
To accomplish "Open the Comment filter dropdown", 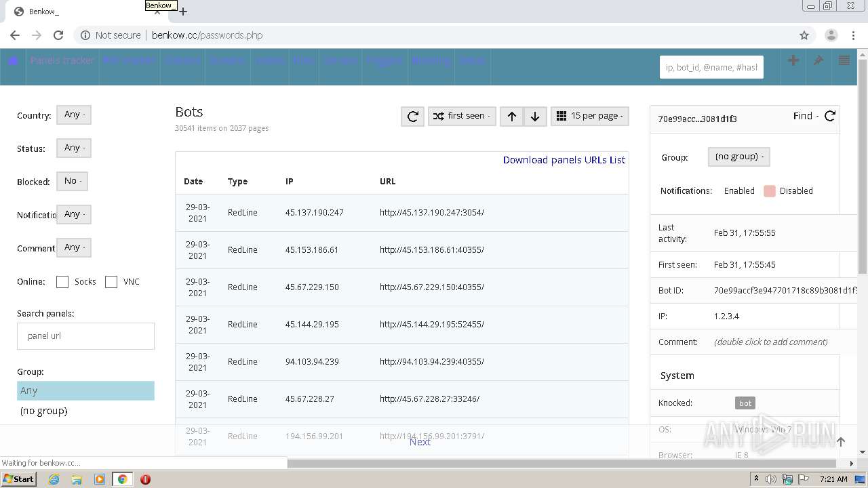I will tap(74, 247).
